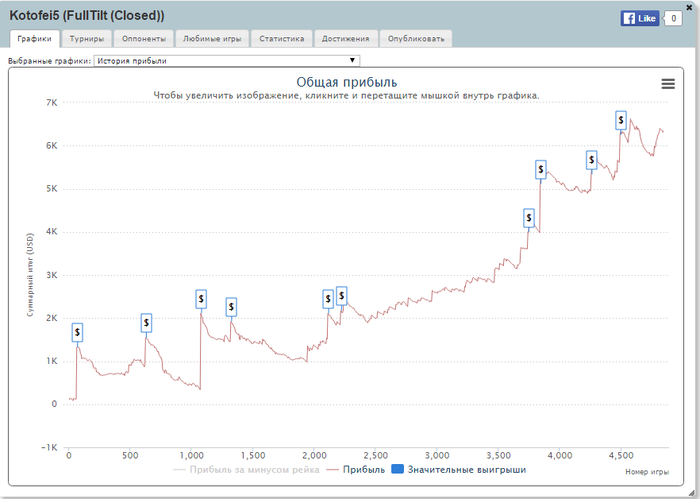Click the Facebook Like button
This screenshot has width=700, height=499.
pos(639,18)
